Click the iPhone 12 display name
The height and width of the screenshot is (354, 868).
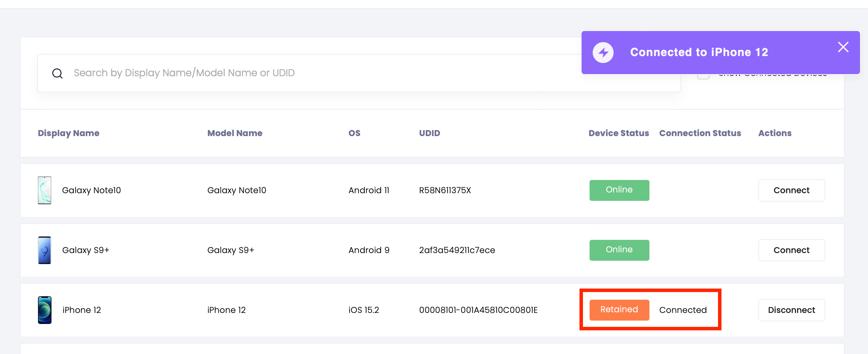click(x=82, y=310)
